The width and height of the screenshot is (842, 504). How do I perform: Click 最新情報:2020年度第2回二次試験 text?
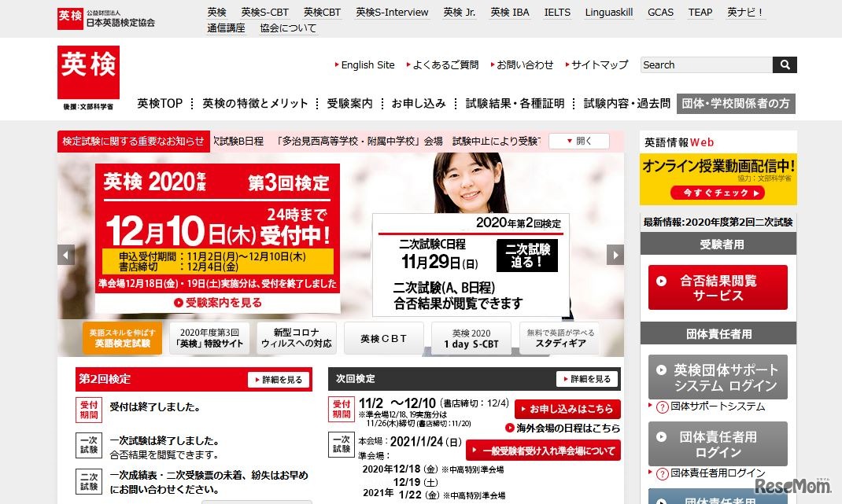tap(718, 223)
